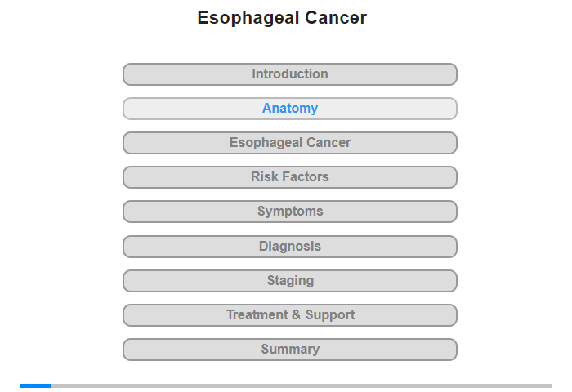Navigate to the Treatment & Support chapter
572x392 pixels.
click(289, 315)
